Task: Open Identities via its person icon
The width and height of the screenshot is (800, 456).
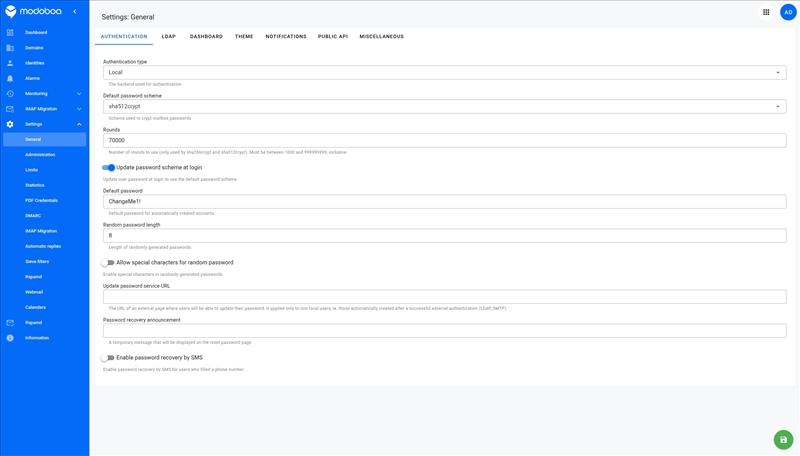Action: tap(10, 63)
